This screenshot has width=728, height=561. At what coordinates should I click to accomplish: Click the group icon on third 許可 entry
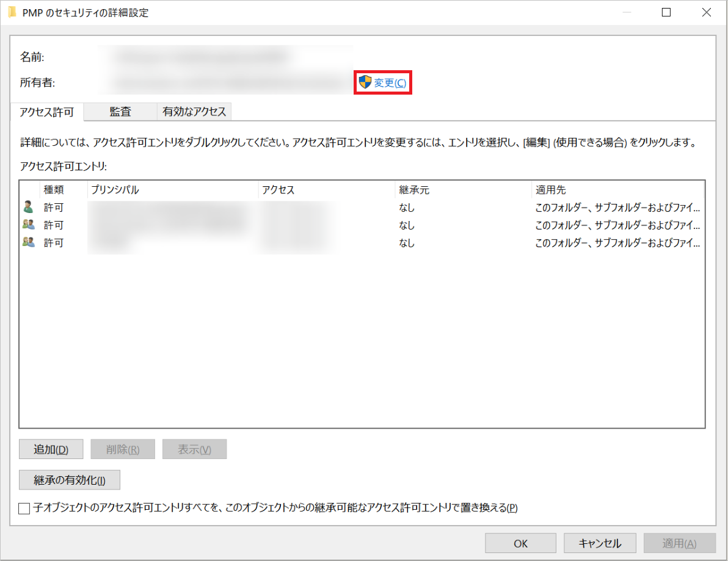pos(27,242)
